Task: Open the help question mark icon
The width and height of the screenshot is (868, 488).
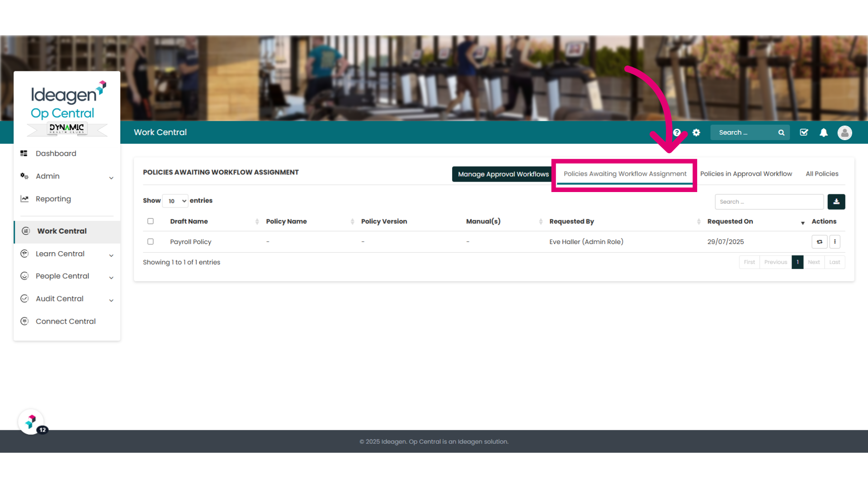Action: click(677, 132)
